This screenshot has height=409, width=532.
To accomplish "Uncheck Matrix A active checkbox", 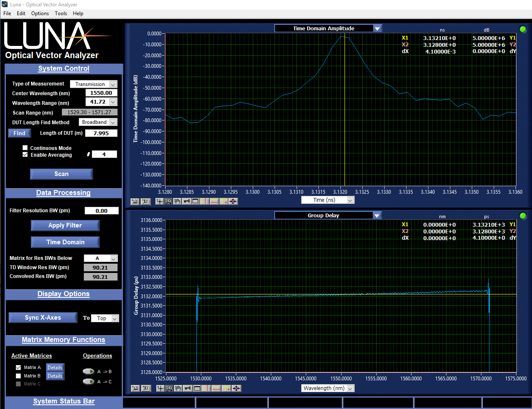I will (x=18, y=368).
